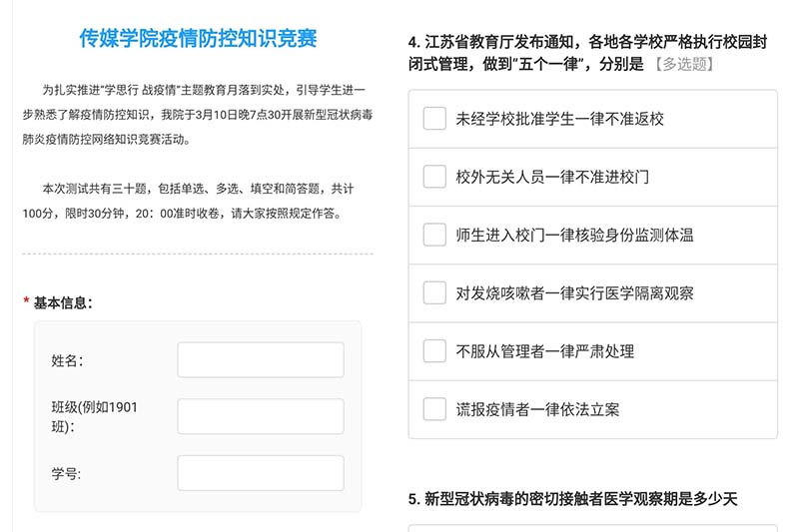Screen dimensions: 799x532
Task: Click the 传媒学院疫情防控知识竞赛 title
Action: tap(198, 39)
